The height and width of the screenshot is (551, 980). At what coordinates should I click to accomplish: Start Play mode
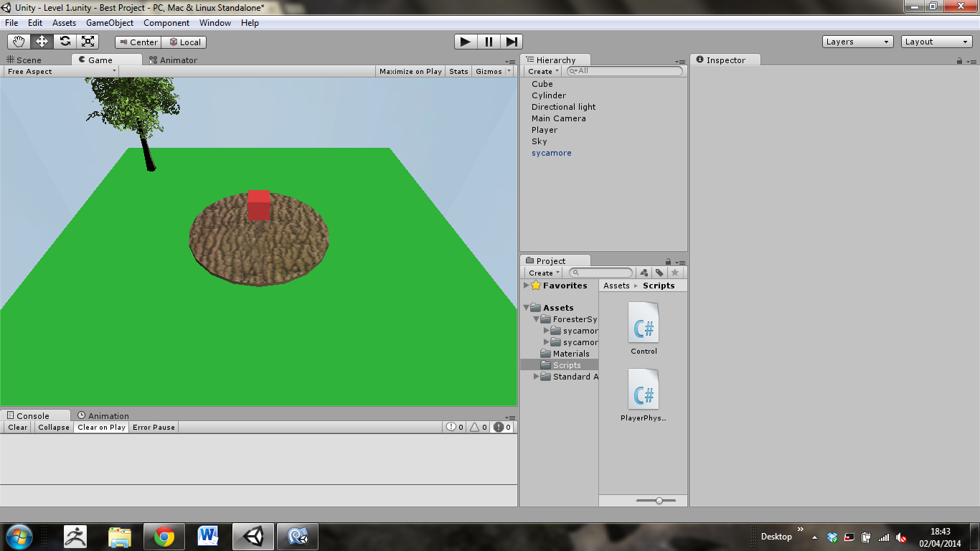pyautogui.click(x=466, y=42)
